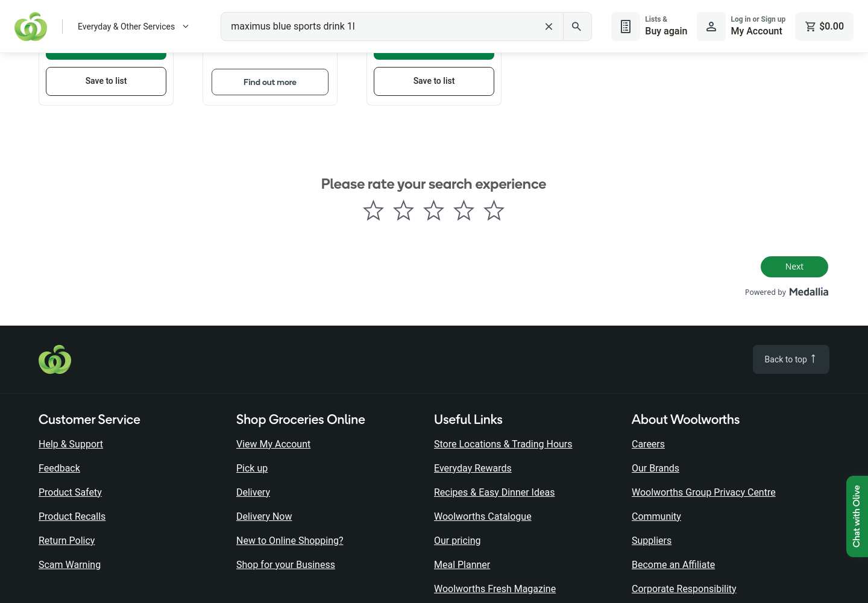
Task: Open Shop for your Business link
Action: [285, 564]
